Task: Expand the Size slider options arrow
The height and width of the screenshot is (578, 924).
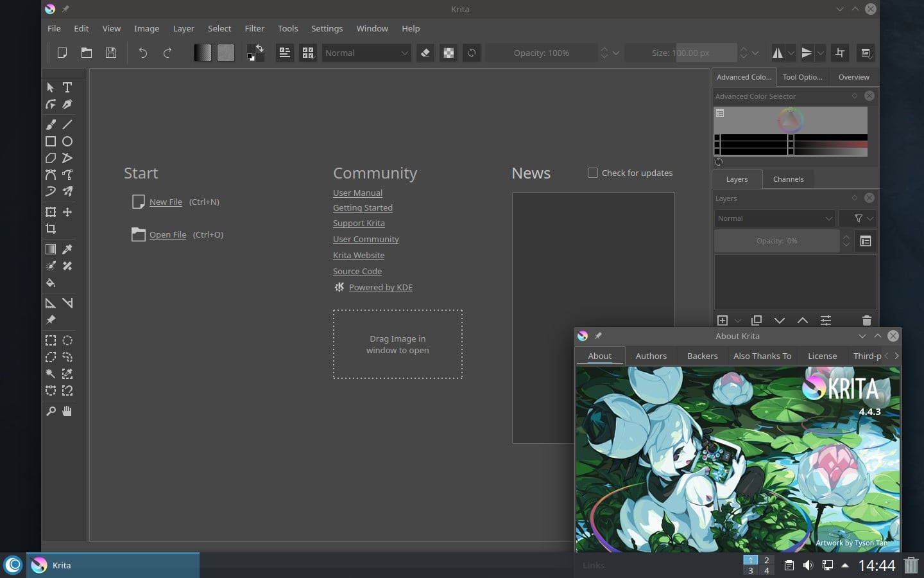Action: coord(755,53)
